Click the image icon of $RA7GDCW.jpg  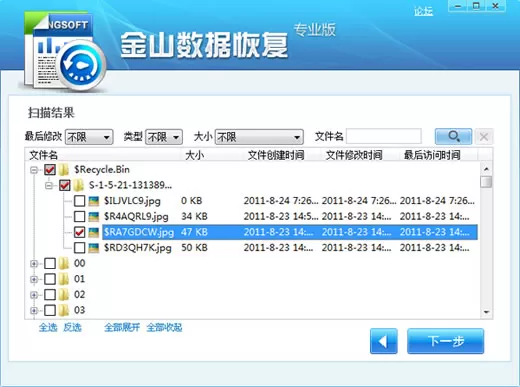[x=94, y=232]
